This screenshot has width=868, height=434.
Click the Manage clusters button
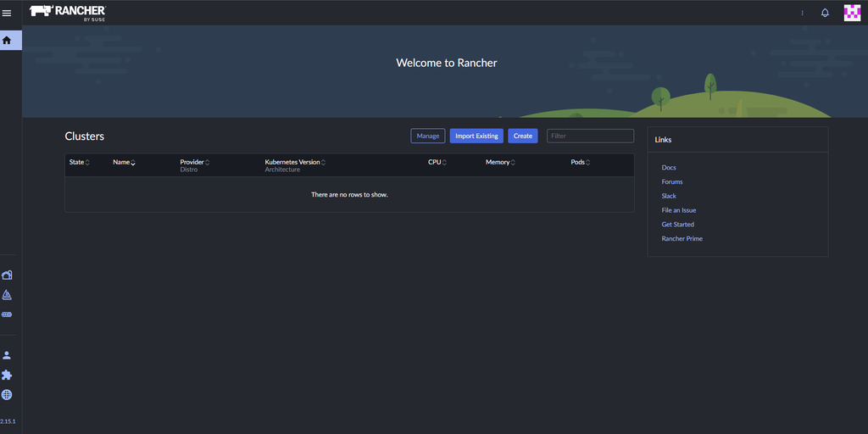428,136
